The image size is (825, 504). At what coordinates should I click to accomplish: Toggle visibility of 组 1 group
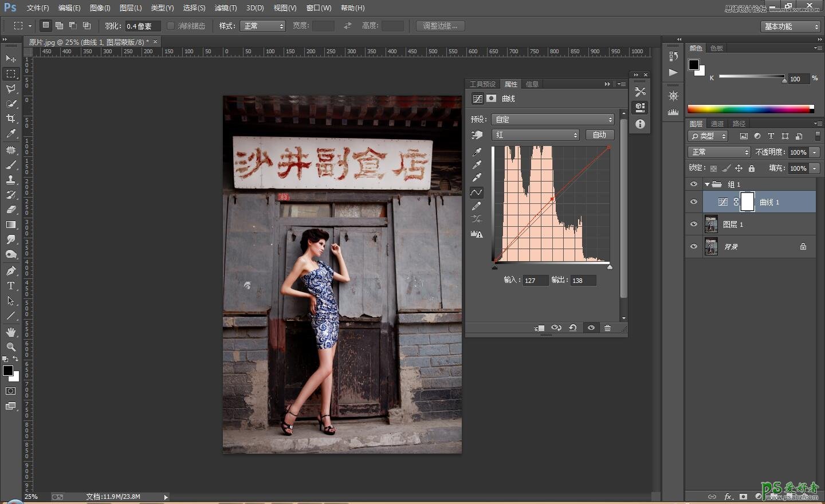click(694, 184)
